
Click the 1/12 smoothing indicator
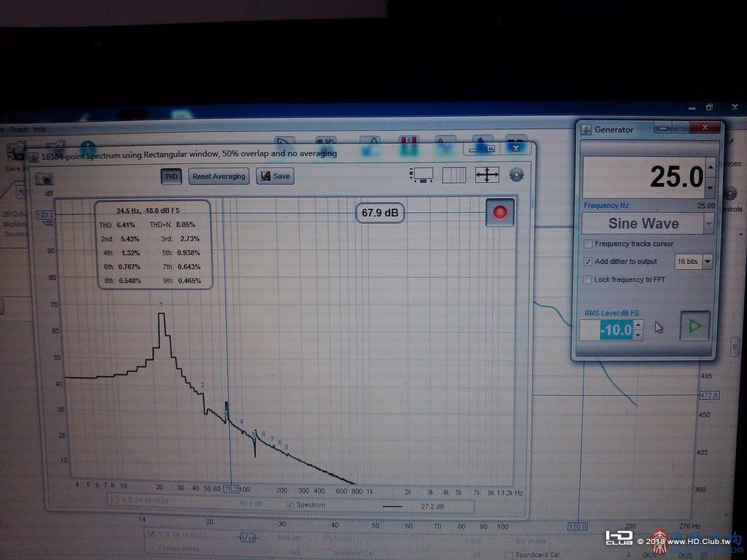pyautogui.click(x=248, y=537)
